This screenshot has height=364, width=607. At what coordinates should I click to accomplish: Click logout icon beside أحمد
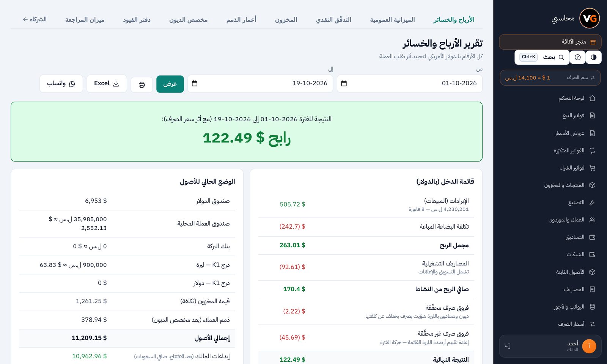point(508,346)
